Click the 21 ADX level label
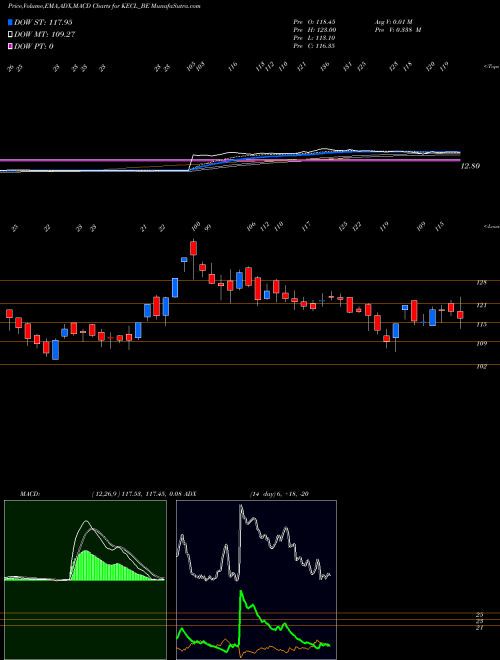The height and width of the screenshot is (660, 500). click(x=480, y=628)
